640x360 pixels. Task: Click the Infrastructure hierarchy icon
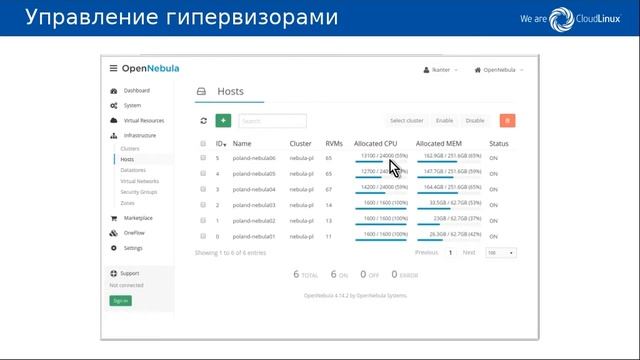click(113, 136)
